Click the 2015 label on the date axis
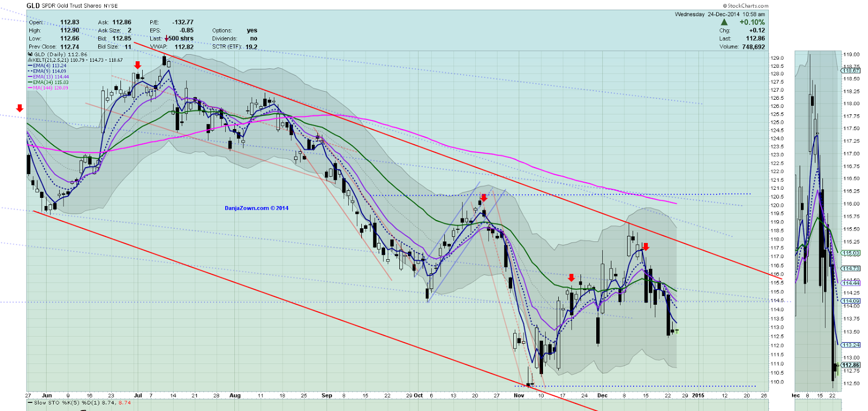 click(698, 395)
